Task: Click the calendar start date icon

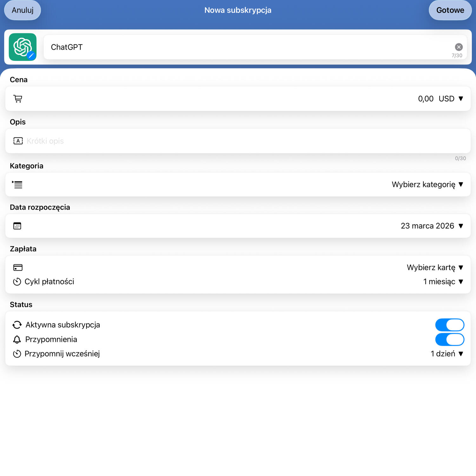Action: pyautogui.click(x=17, y=226)
